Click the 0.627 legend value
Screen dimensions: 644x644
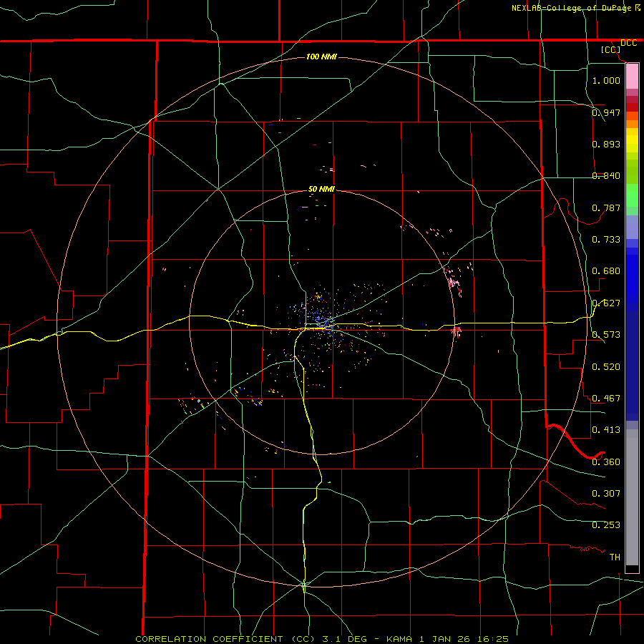pyautogui.click(x=606, y=303)
